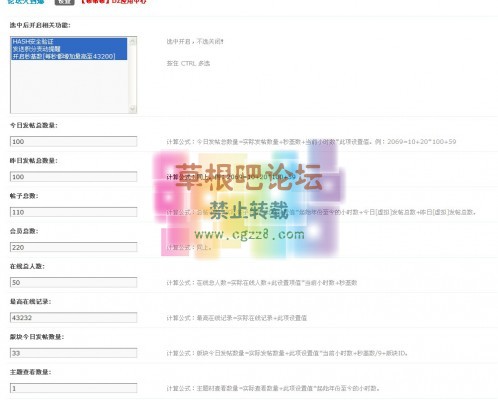Click the 帖子总数 label
Viewport: 498px width, 400px height.
click(24, 196)
